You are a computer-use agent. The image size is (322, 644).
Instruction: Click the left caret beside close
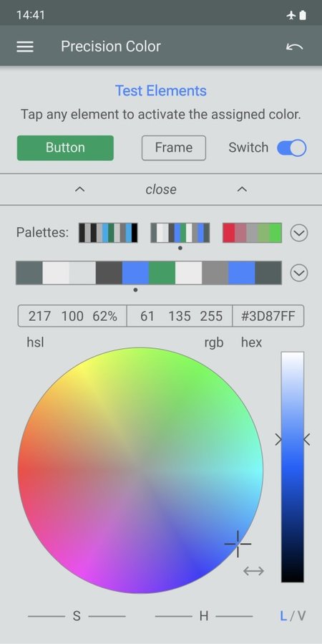tap(80, 189)
